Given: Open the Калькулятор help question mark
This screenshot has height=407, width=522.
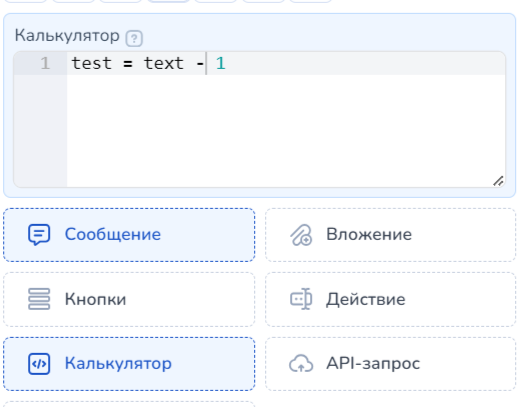Looking at the screenshot, I should click(134, 38).
